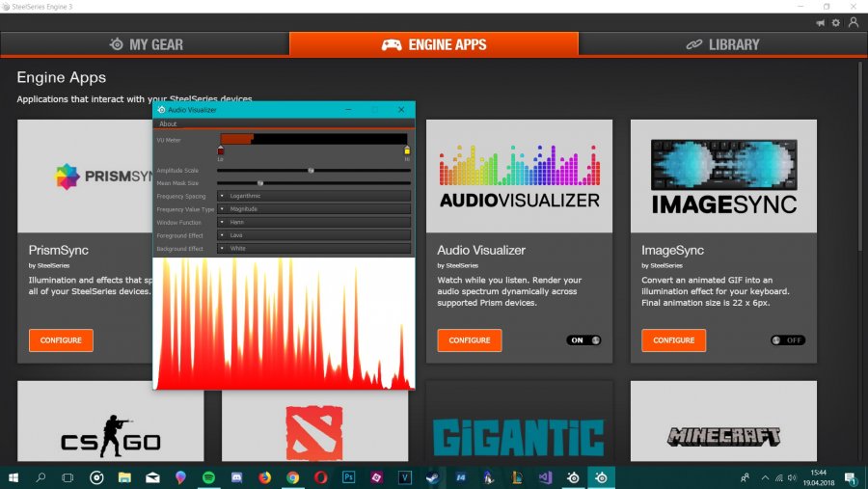The height and width of the screenshot is (489, 868).
Task: Open the People icon in the system tray
Action: pos(746,477)
